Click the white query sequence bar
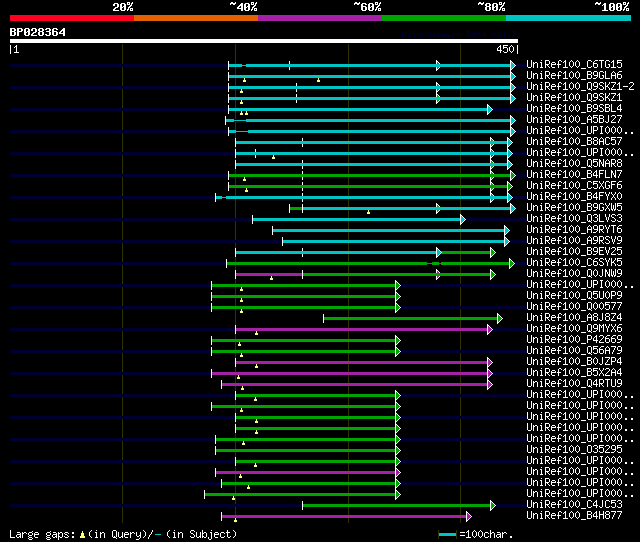The image size is (640, 542). [x=264, y=41]
